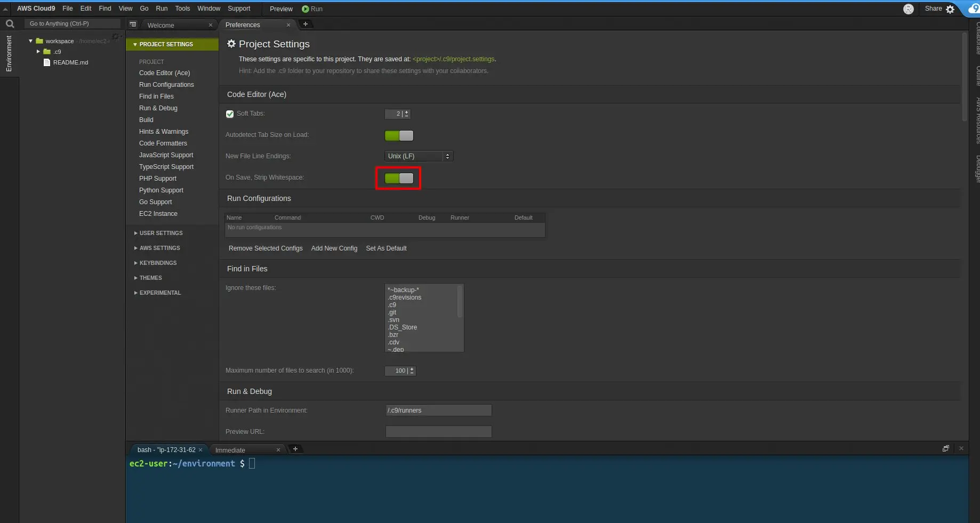The height and width of the screenshot is (523, 980).
Task: Click Set As Default
Action: point(386,248)
